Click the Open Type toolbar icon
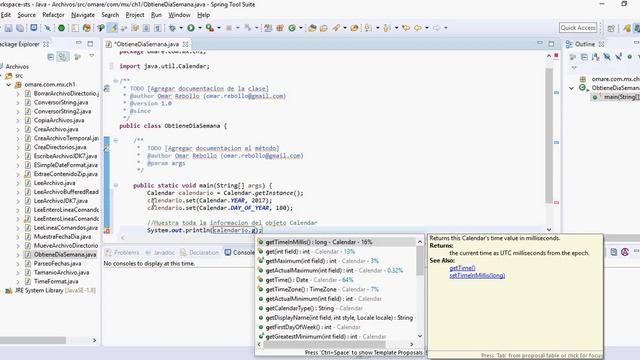 312,28
